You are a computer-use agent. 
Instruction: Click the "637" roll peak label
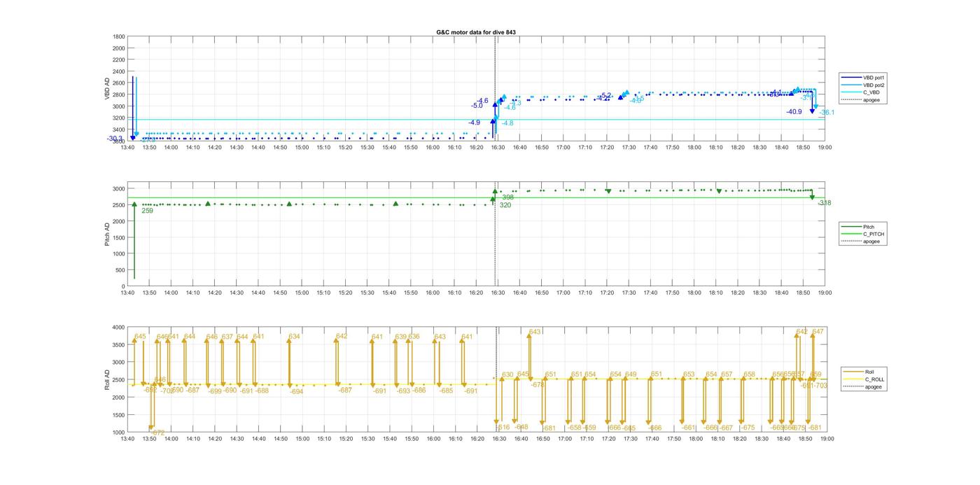[227, 337]
